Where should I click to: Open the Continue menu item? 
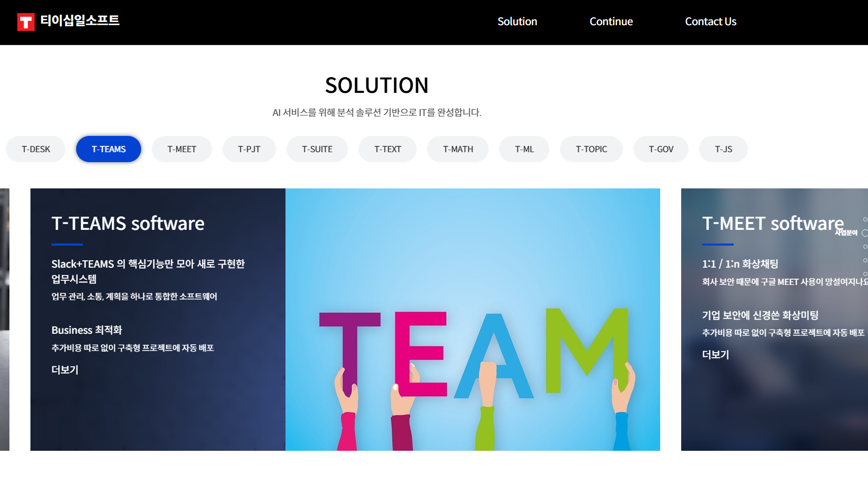pos(611,22)
